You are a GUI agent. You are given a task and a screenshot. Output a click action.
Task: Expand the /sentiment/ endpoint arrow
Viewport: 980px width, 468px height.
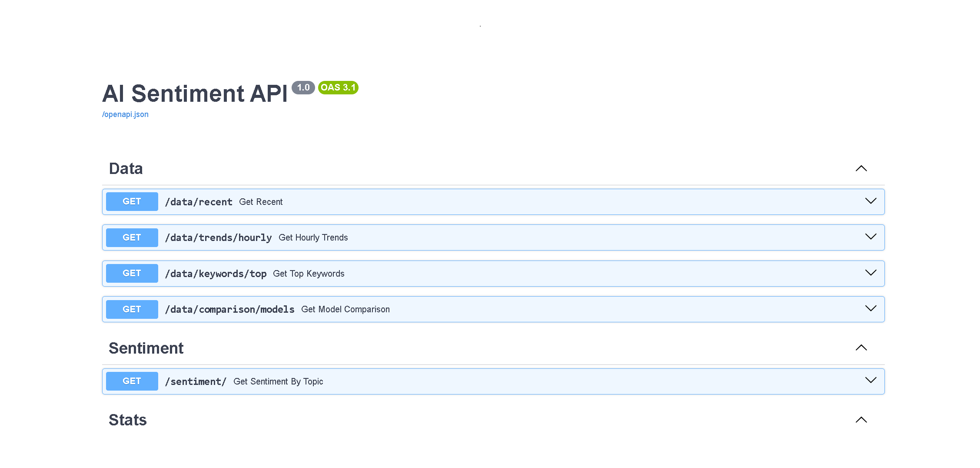pos(870,380)
